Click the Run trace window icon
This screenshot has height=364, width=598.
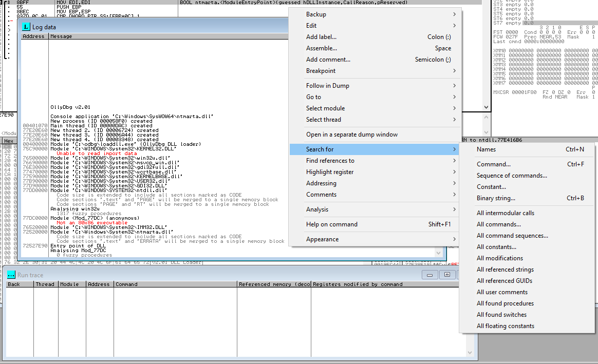click(x=11, y=275)
